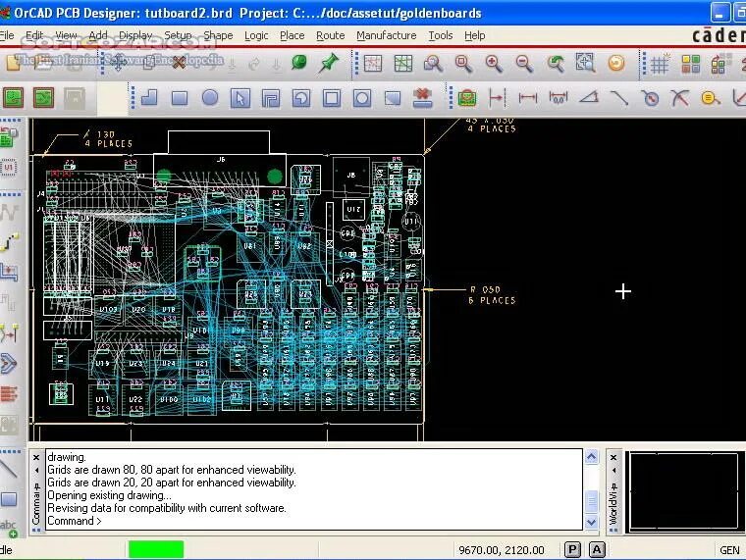746x560 pixels.
Task: Open the Setup menu
Action: tap(178, 35)
